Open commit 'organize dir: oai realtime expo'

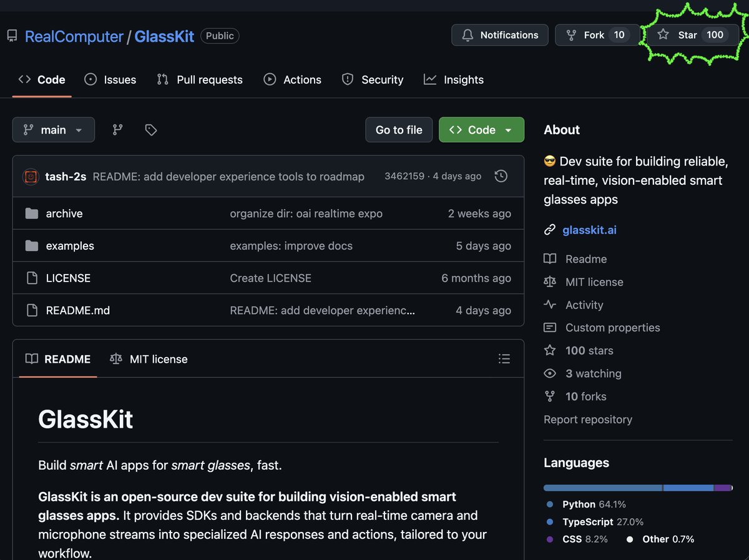click(x=306, y=214)
